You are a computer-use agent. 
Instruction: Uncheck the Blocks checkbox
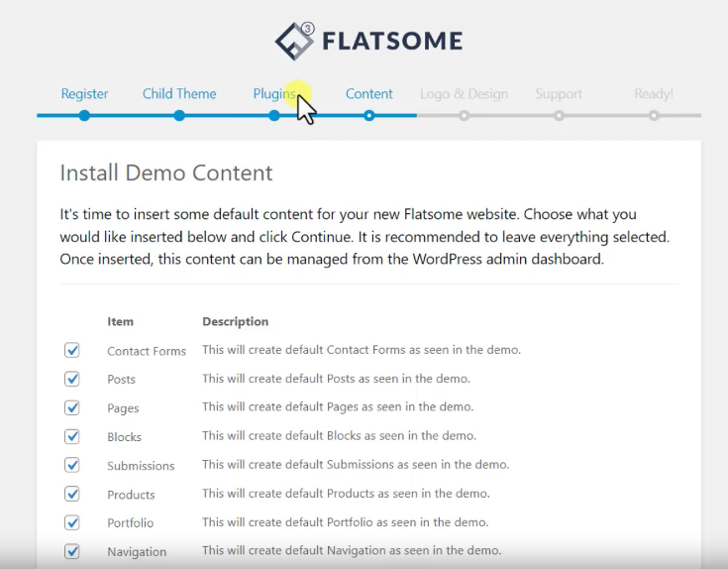72,436
